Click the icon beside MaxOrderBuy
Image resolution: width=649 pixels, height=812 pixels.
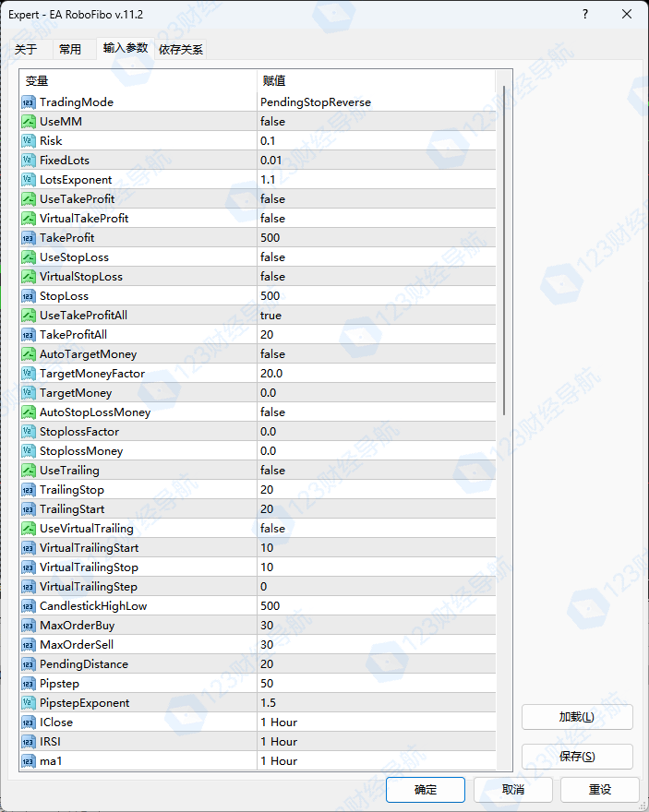(x=29, y=626)
